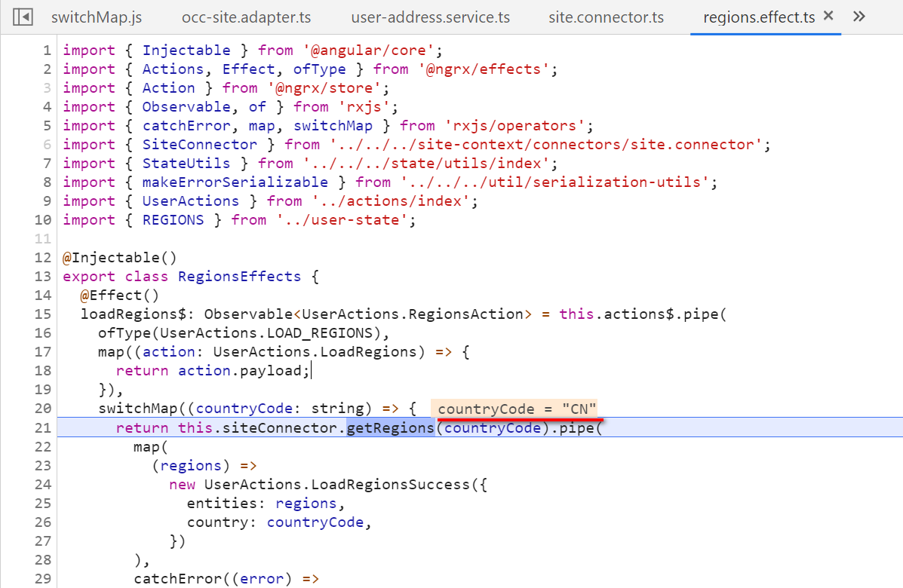The height and width of the screenshot is (588, 903).
Task: Click 'REGIONS' import name on line 10
Action: click(x=174, y=220)
